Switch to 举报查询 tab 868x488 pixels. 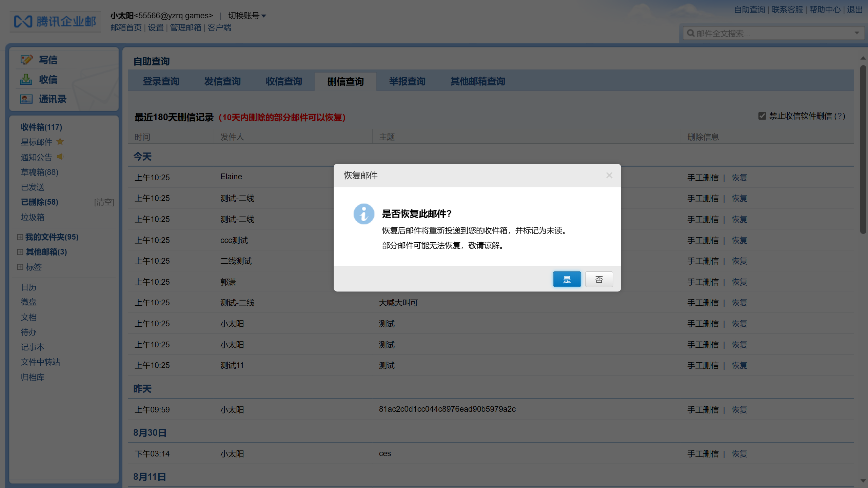click(407, 81)
